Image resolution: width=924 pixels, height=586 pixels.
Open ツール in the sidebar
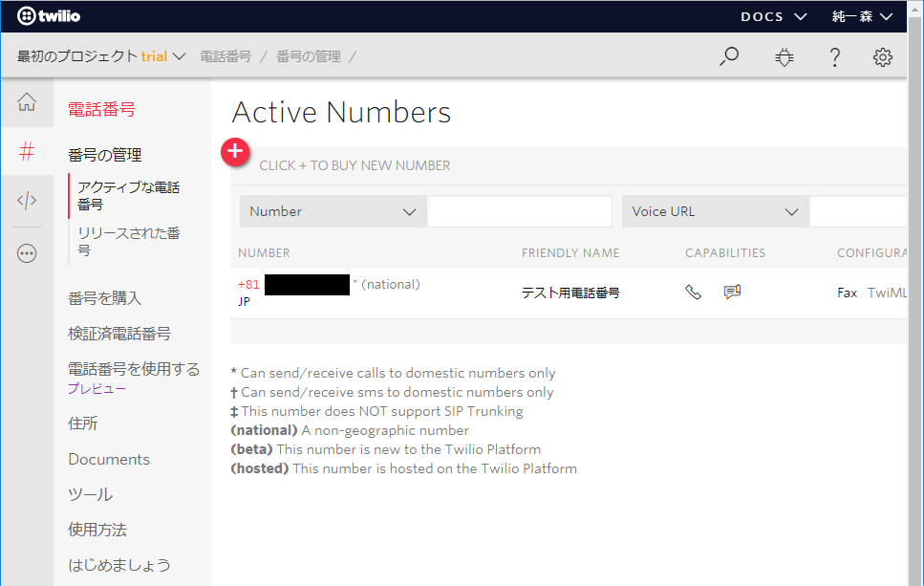[90, 494]
